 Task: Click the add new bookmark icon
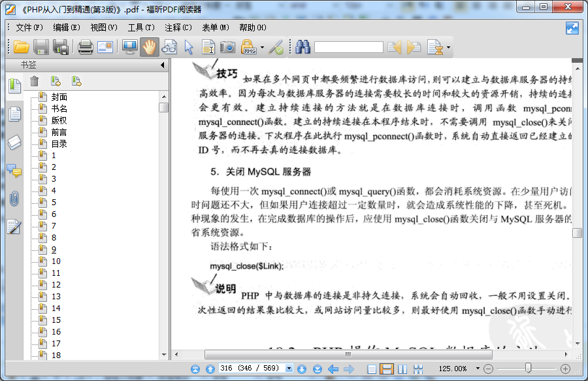(x=56, y=81)
